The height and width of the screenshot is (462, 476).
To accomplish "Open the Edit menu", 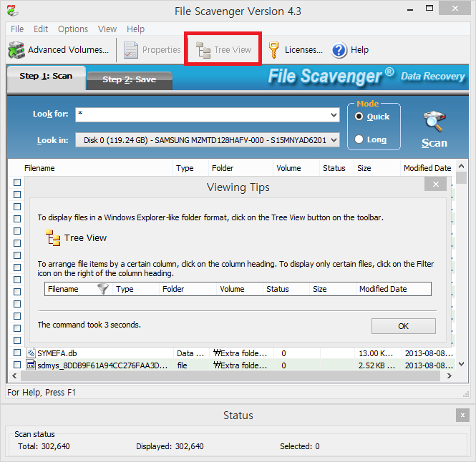I will 41,29.
